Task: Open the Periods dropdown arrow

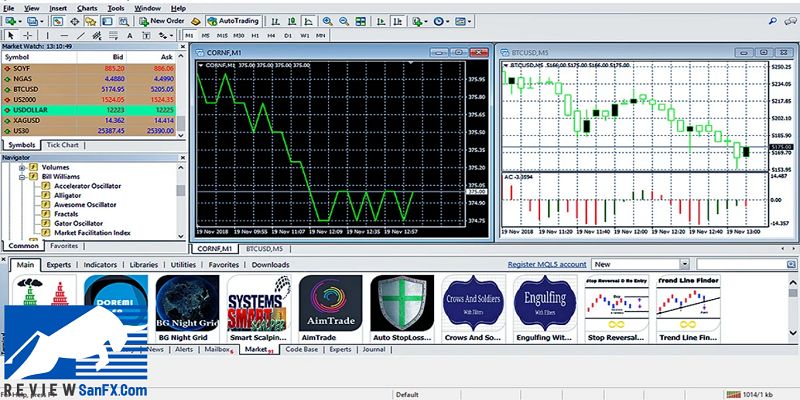Action: coord(447,21)
